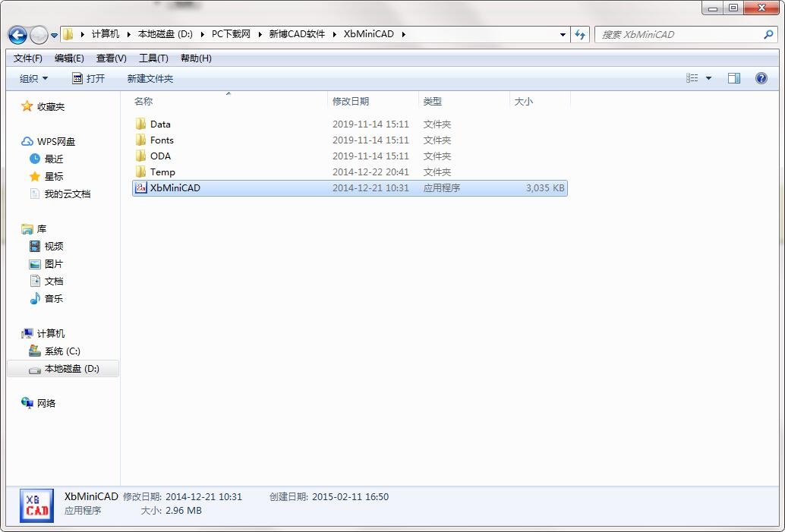The image size is (785, 532).
Task: Expand the 组织 dropdown
Action: pyautogui.click(x=33, y=79)
